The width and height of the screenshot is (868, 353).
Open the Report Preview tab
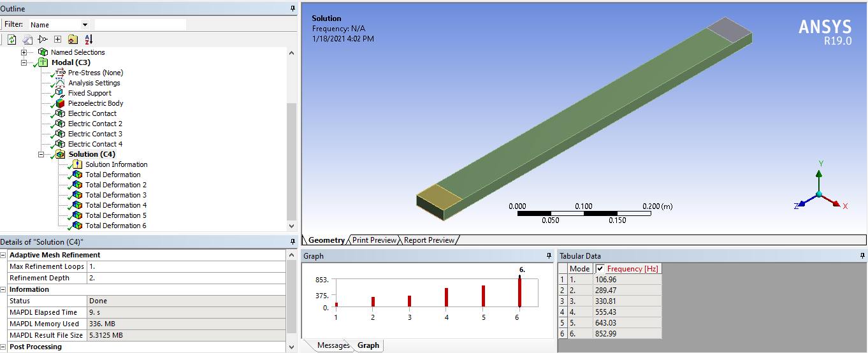(430, 240)
